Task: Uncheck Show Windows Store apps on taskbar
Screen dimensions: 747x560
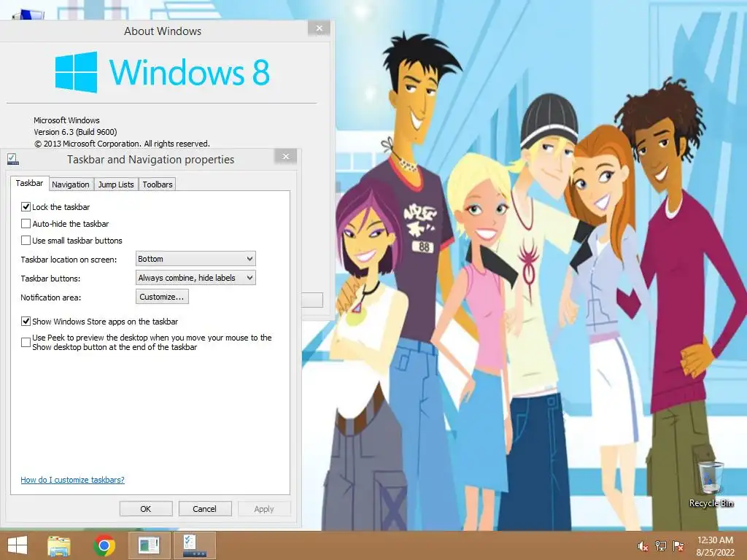Action: 26,322
